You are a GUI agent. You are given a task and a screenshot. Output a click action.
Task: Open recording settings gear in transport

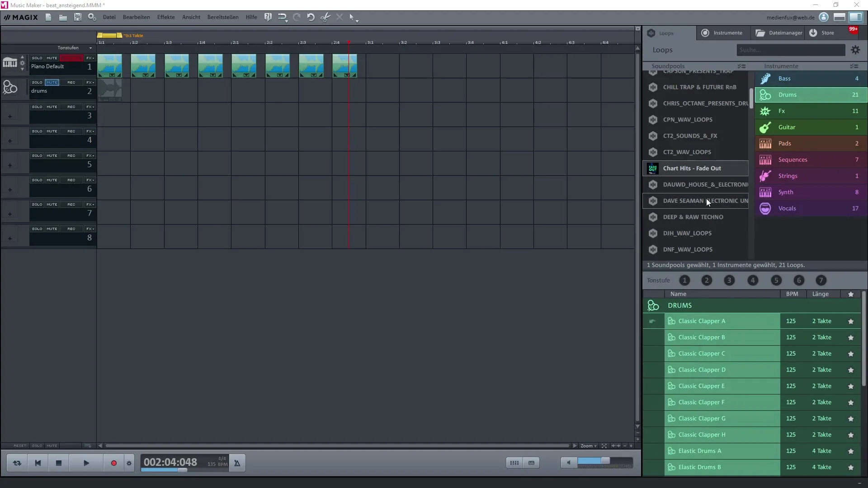(129, 463)
